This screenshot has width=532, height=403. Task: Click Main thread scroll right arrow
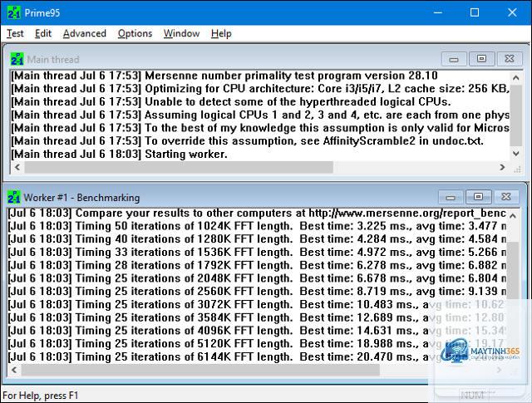[502, 167]
